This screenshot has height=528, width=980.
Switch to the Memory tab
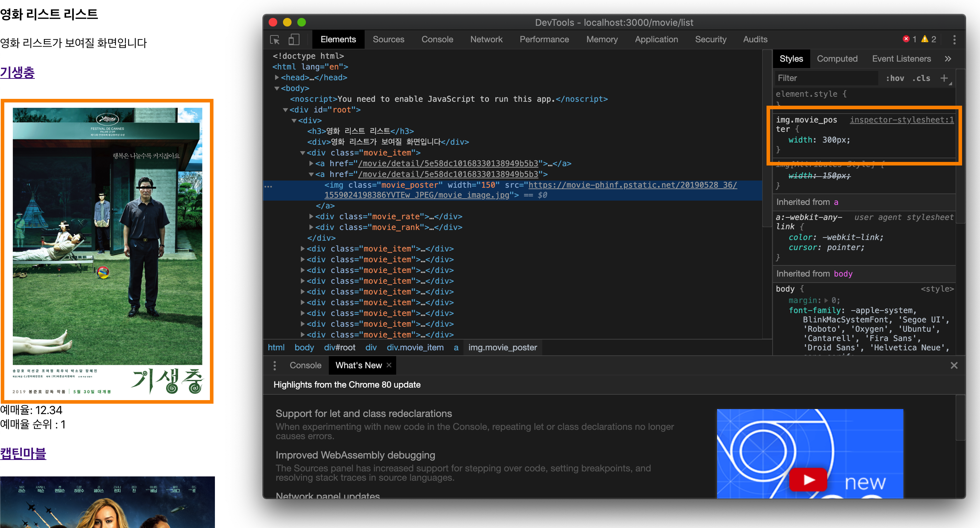point(602,39)
